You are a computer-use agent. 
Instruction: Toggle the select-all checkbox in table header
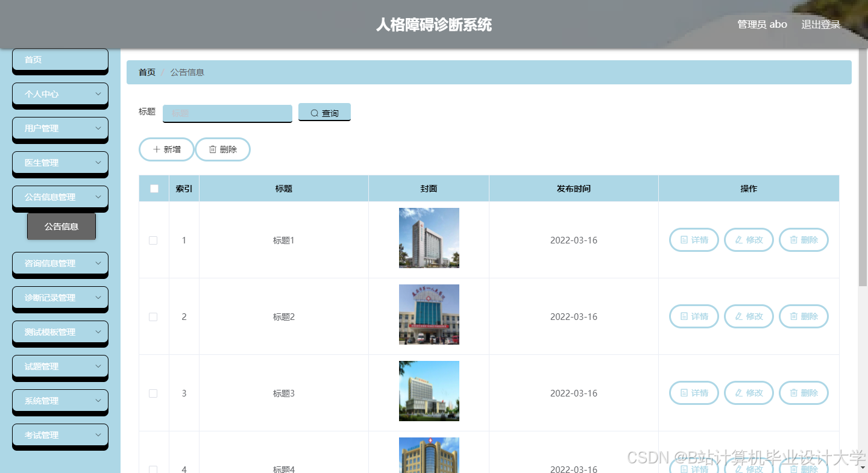point(154,189)
